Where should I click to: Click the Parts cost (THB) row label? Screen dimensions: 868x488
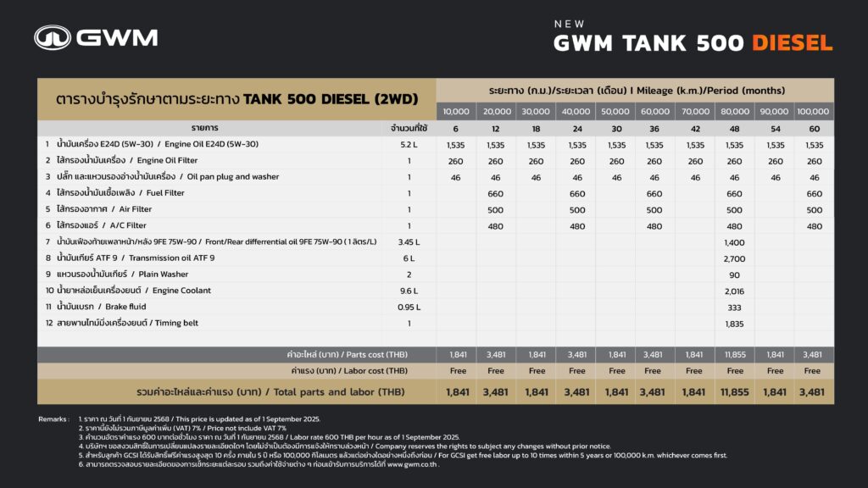[347, 355]
